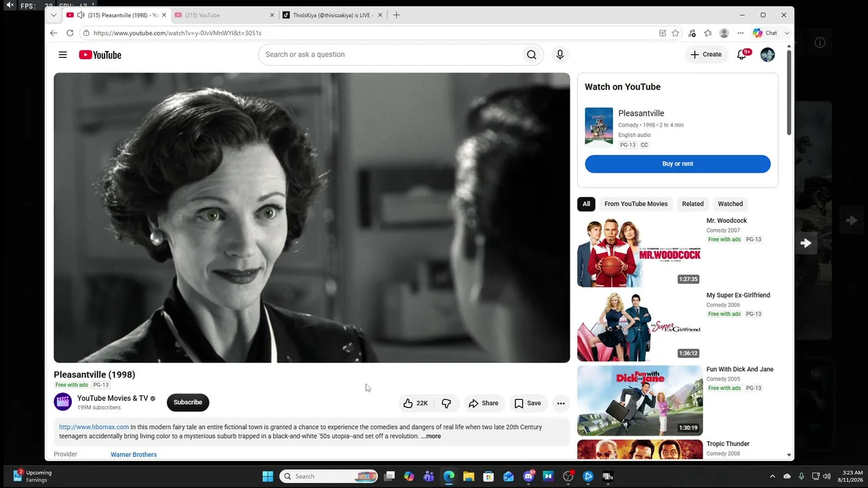Open the YouTube guide hamburger menu
The height and width of the screenshot is (488, 868).
[62, 55]
